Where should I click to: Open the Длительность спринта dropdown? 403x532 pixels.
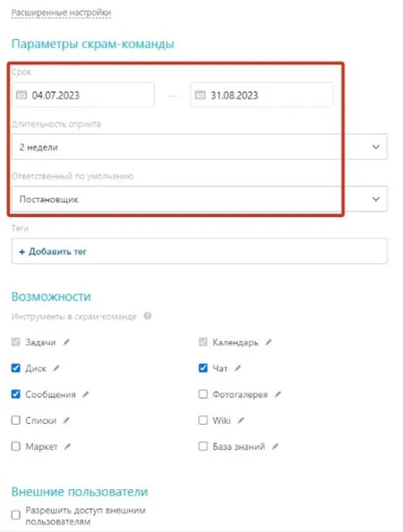pos(199,147)
